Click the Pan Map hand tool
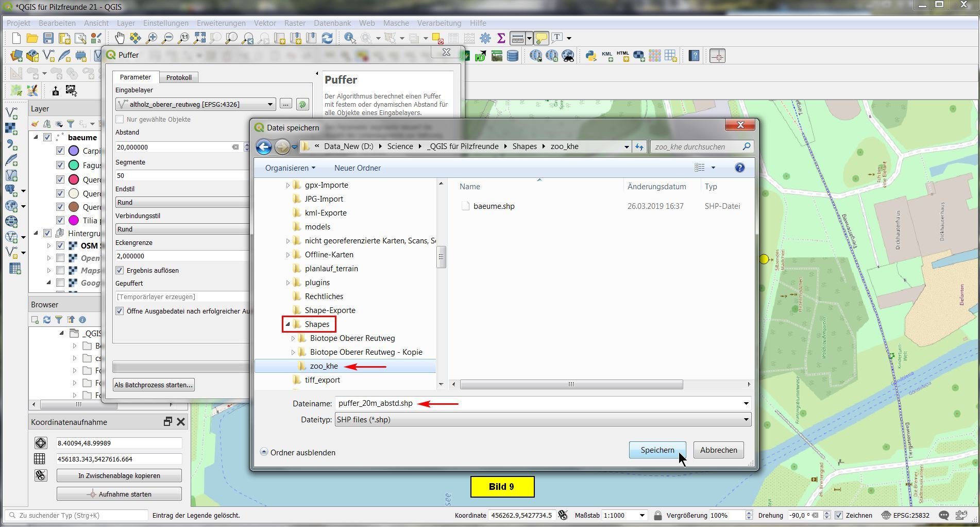The height and width of the screenshot is (527, 980). 120,38
